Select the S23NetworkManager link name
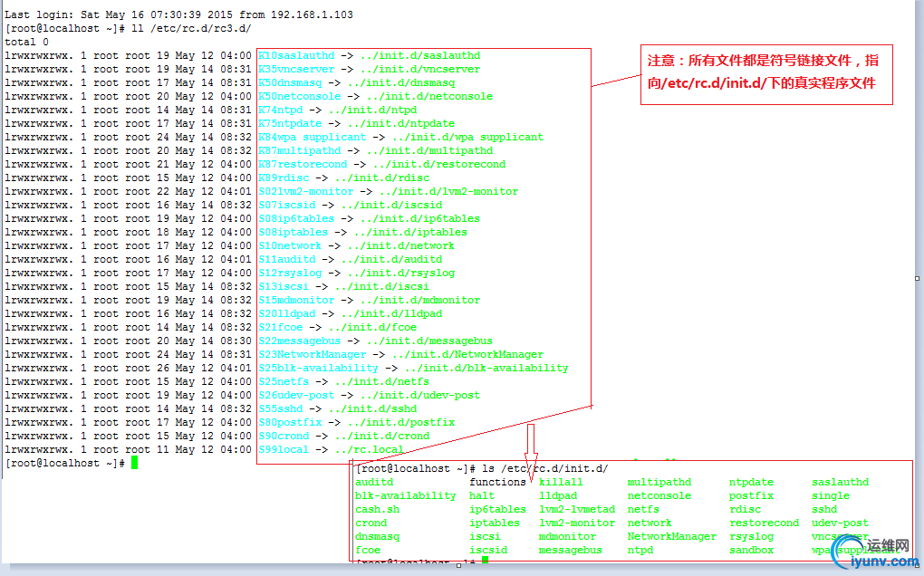Image resolution: width=924 pixels, height=576 pixels. pyautogui.click(x=313, y=354)
